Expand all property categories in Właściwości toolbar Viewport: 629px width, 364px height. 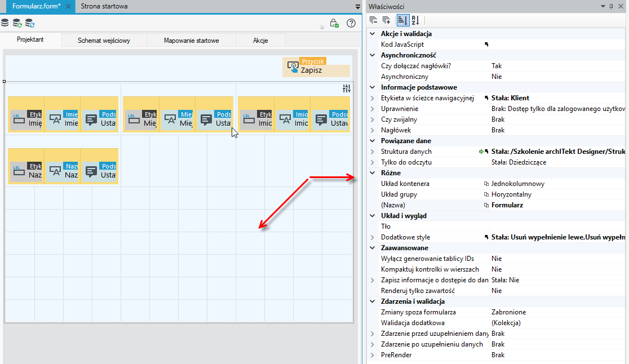pyautogui.click(x=386, y=20)
